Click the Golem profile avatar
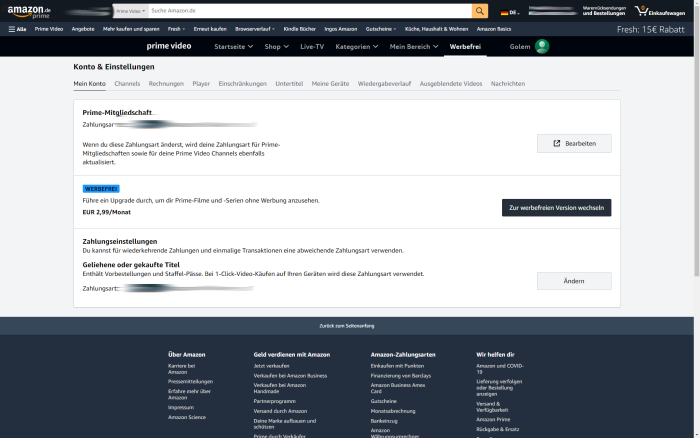The width and height of the screenshot is (700, 438). coord(542,46)
